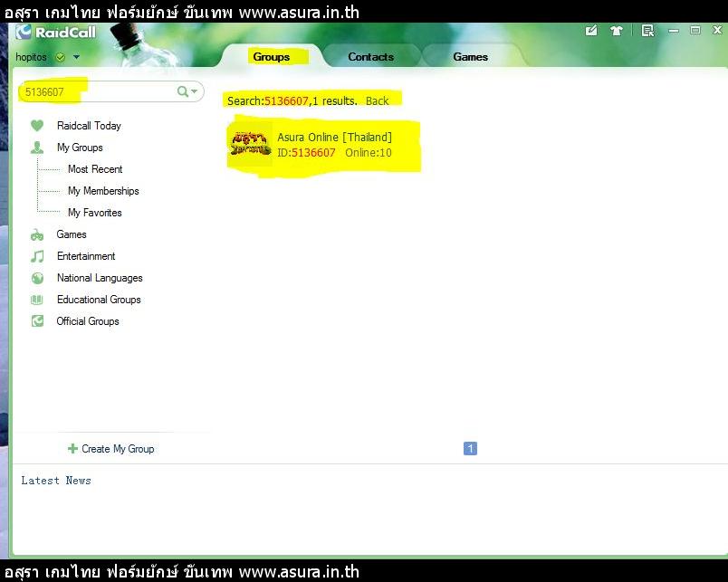Click the book icon for Educational Groups
The width and height of the screenshot is (728, 582).
tap(37, 300)
